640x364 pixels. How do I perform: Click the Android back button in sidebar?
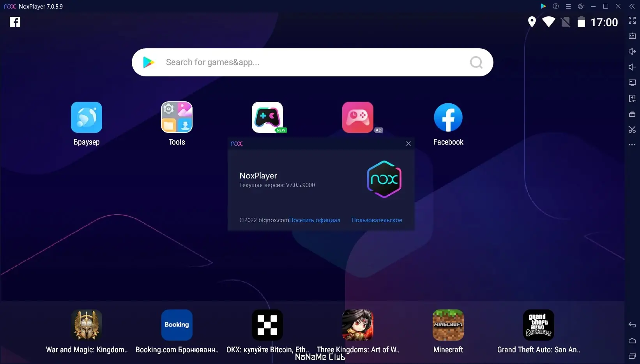pyautogui.click(x=632, y=325)
